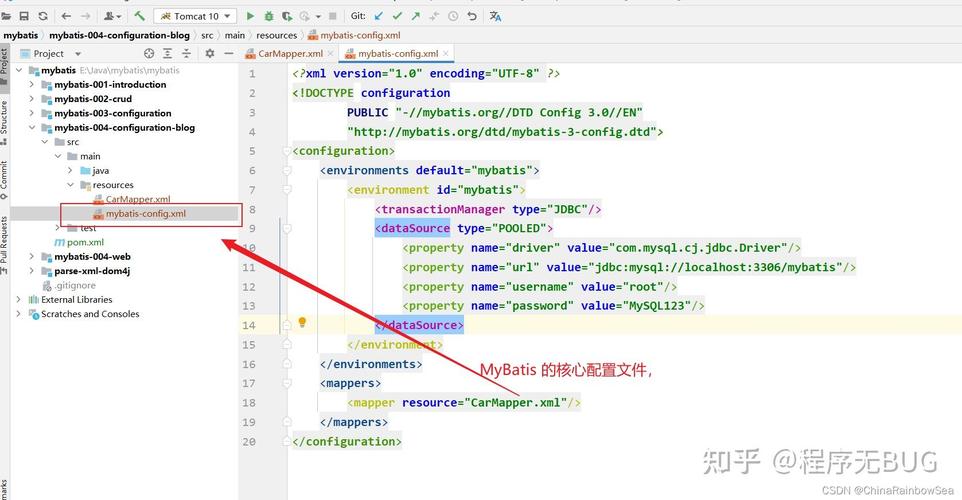Close the mybatis-config.xml tab
The width and height of the screenshot is (962, 500).
point(446,53)
